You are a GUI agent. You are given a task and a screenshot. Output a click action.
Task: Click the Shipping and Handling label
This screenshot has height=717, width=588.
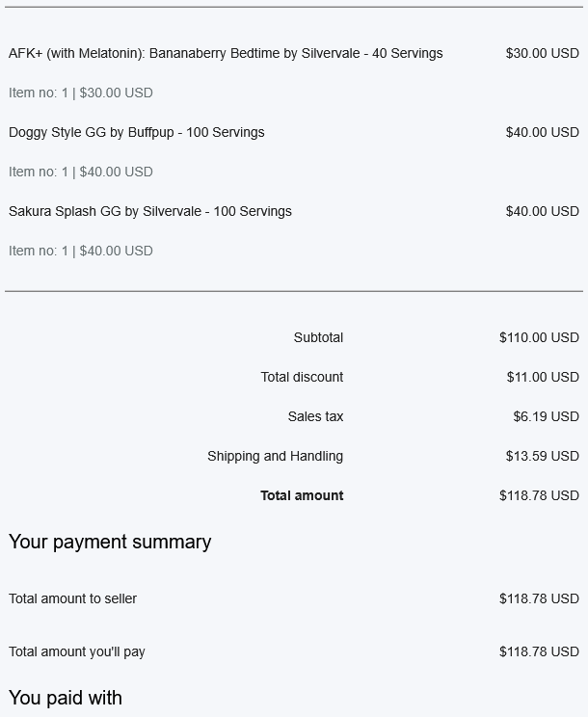pos(275,456)
